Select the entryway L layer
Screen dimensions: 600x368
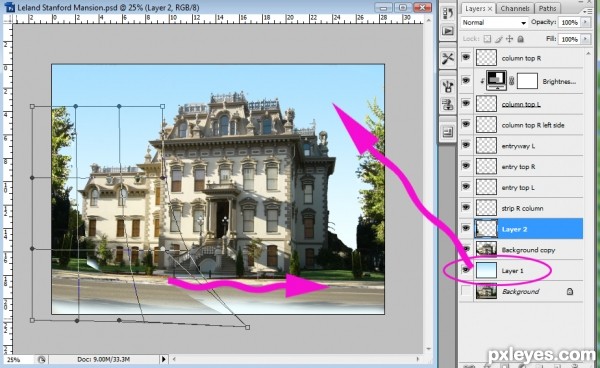(528, 146)
